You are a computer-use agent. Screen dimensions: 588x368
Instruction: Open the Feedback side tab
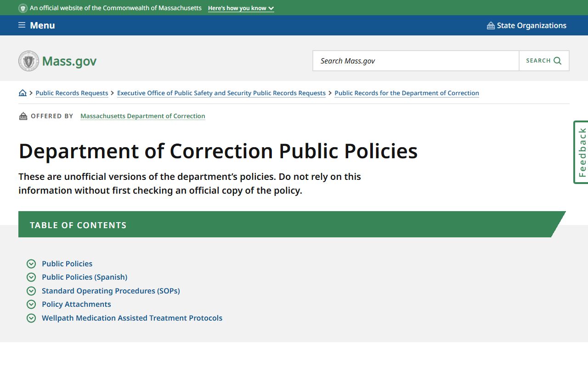(581, 152)
